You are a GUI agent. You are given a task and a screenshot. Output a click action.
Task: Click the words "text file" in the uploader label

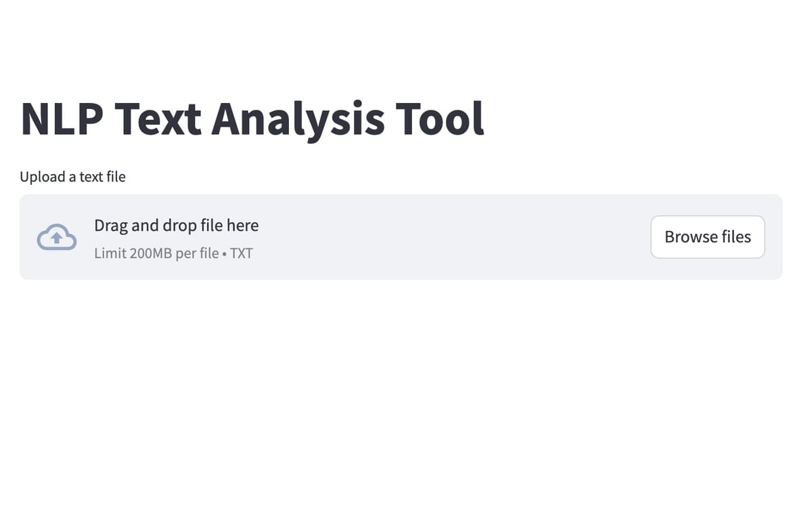click(102, 177)
